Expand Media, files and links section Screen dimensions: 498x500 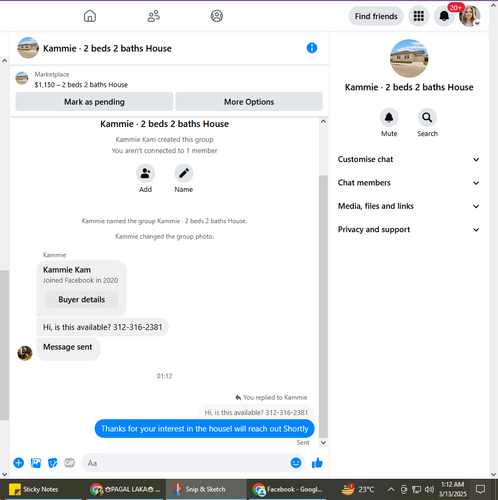pyautogui.click(x=409, y=206)
